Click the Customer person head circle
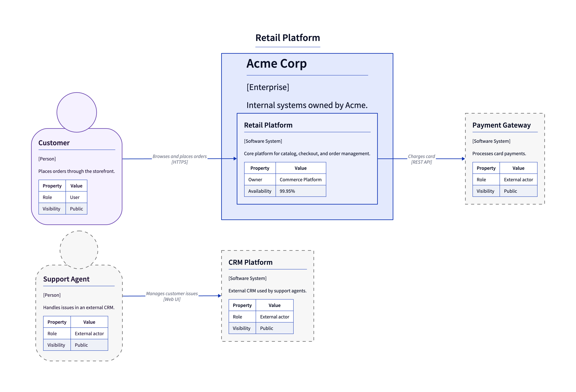 click(77, 112)
